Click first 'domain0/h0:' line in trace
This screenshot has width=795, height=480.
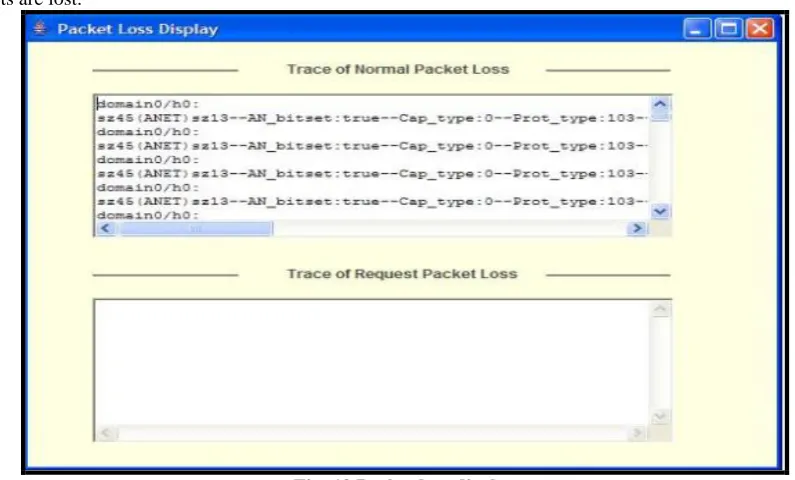(x=148, y=104)
